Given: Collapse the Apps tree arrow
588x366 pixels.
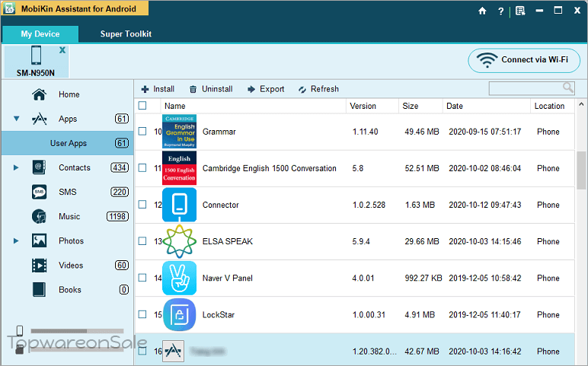Looking at the screenshot, I should pos(16,119).
